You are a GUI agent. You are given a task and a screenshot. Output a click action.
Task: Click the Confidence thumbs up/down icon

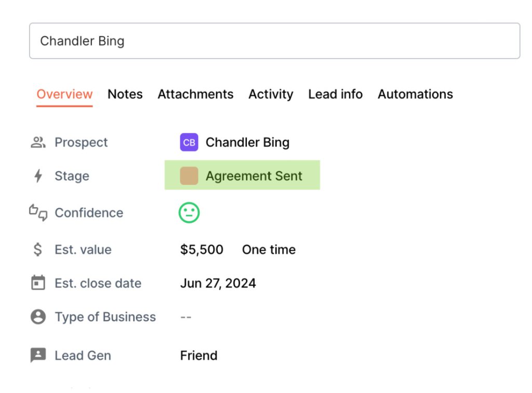click(x=38, y=212)
